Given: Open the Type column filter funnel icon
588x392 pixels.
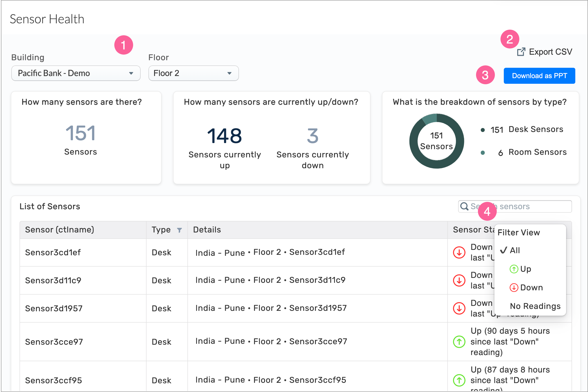Looking at the screenshot, I should coord(180,230).
